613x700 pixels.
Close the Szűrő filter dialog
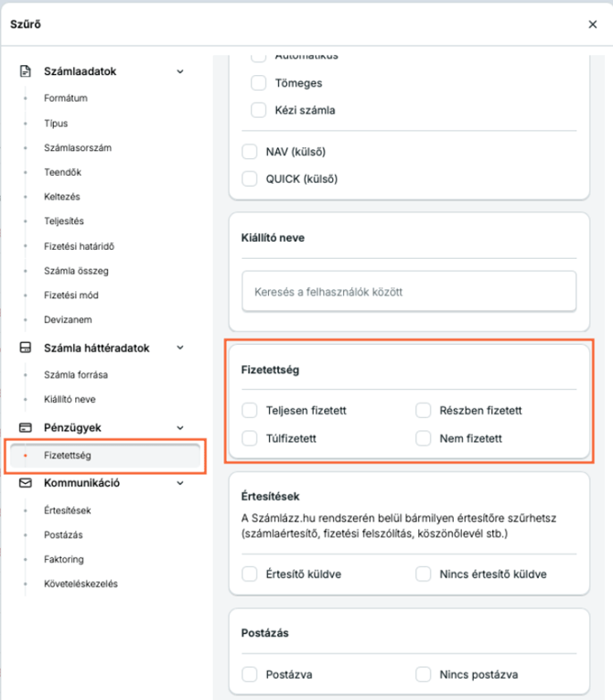pos(593,24)
